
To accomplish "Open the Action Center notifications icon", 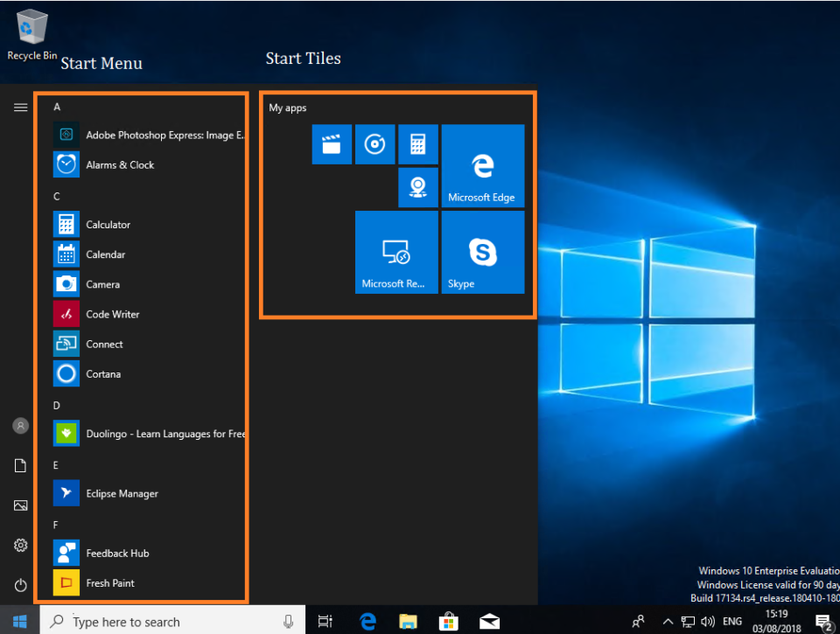I will coord(824,622).
